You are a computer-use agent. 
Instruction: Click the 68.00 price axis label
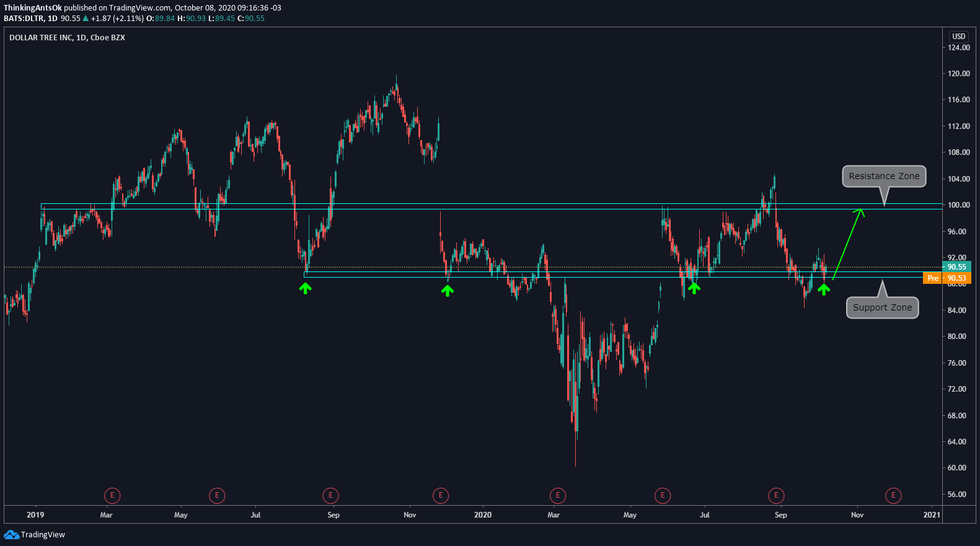click(x=957, y=416)
